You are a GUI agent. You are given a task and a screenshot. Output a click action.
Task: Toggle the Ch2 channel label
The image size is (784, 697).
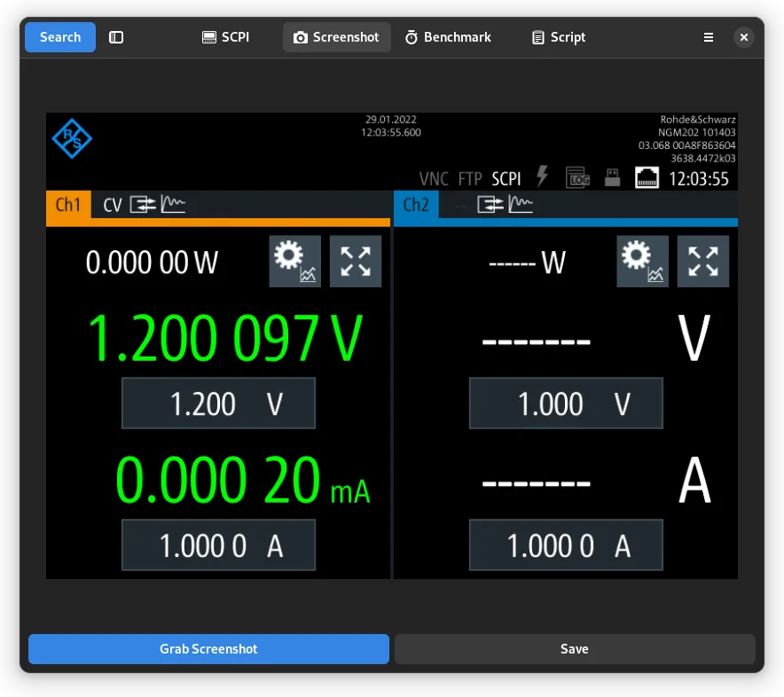point(416,206)
